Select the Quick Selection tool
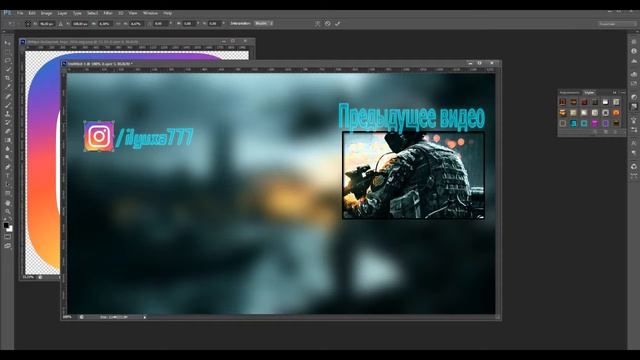 point(7,69)
